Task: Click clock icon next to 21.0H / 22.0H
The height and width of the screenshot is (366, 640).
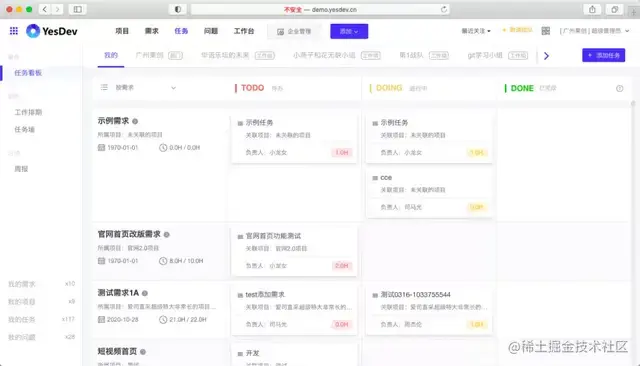Action: [x=163, y=319]
